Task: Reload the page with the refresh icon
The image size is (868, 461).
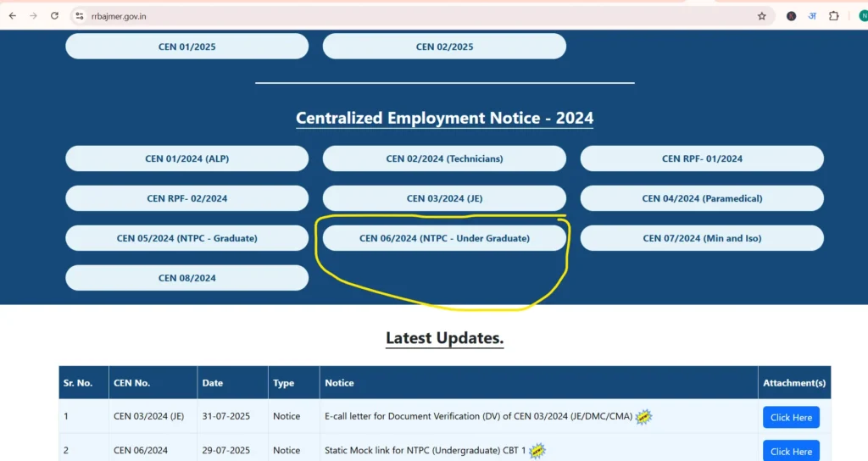Action: point(55,16)
